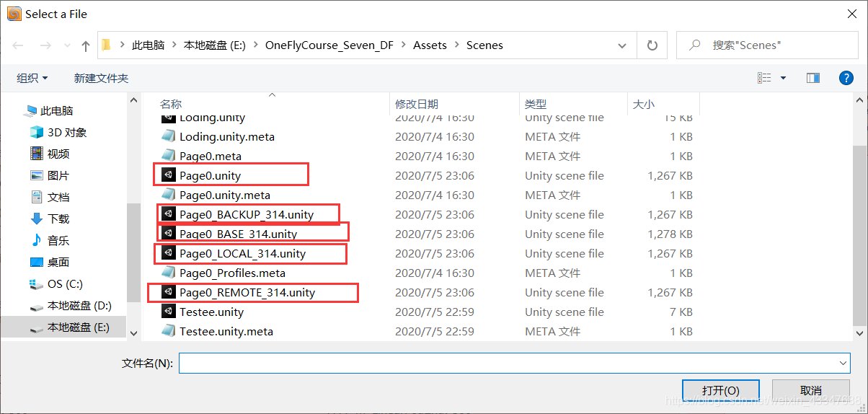The width and height of the screenshot is (868, 414).
Task: Click the Unity icon of Page0_BASE_314.unity
Action: 168,234
